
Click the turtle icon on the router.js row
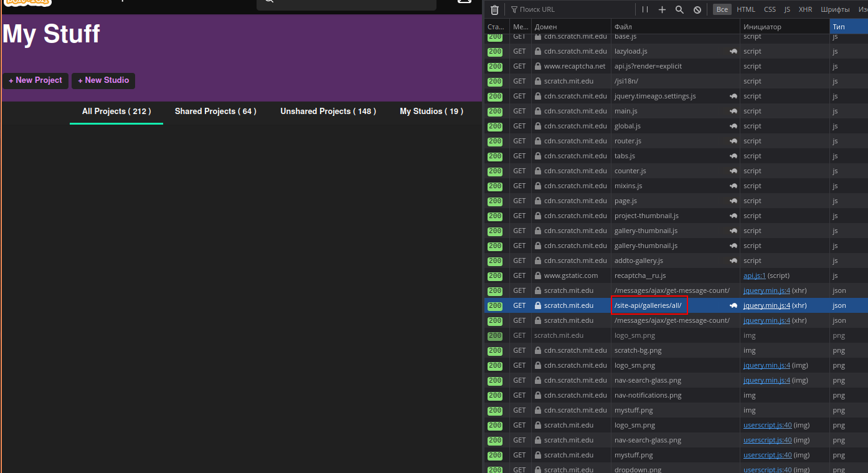pos(733,141)
